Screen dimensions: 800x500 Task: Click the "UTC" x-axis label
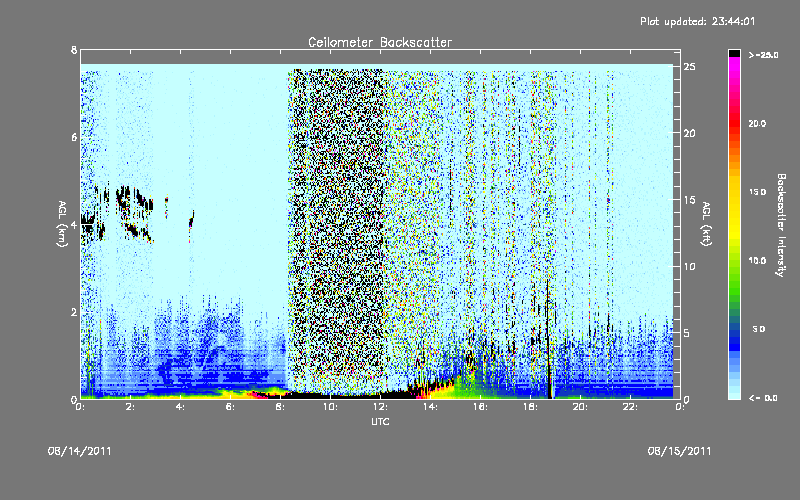[x=380, y=421]
